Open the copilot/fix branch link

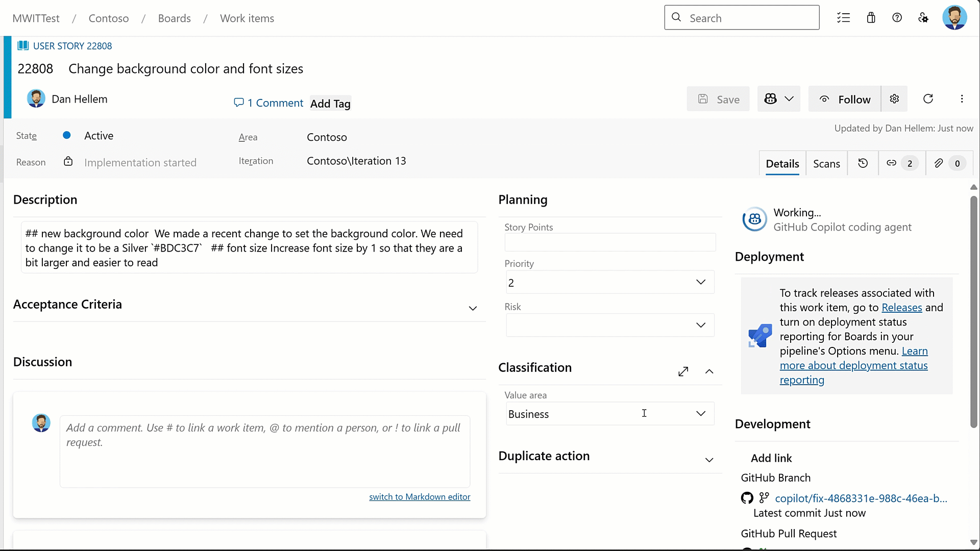(861, 498)
